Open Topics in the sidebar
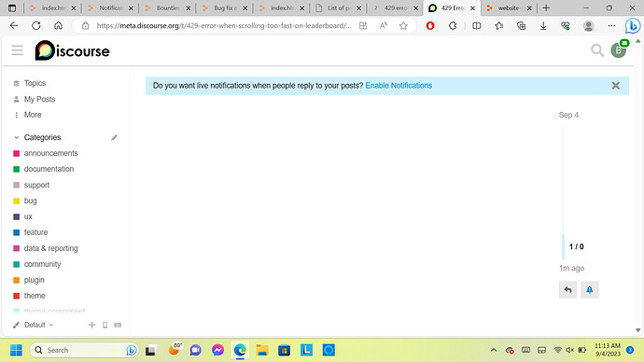Viewport: 644px width, 362px height. pos(35,83)
